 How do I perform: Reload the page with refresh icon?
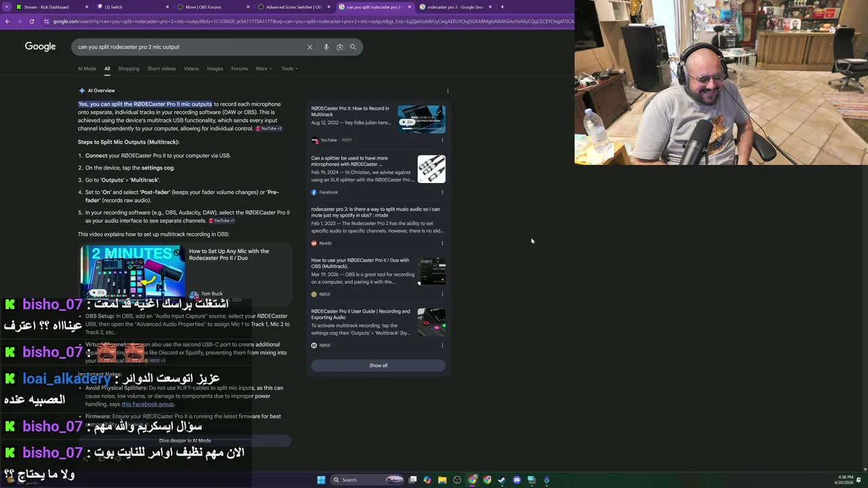31,21
